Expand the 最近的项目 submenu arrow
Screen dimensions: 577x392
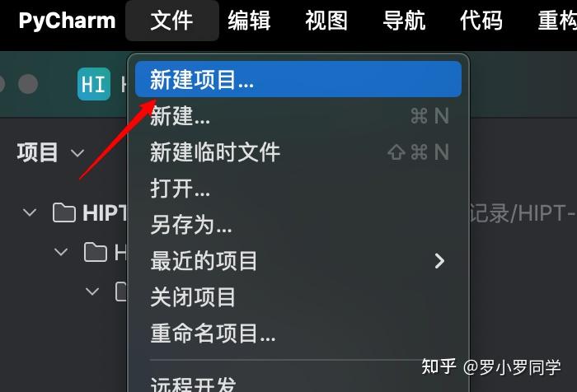coord(439,261)
